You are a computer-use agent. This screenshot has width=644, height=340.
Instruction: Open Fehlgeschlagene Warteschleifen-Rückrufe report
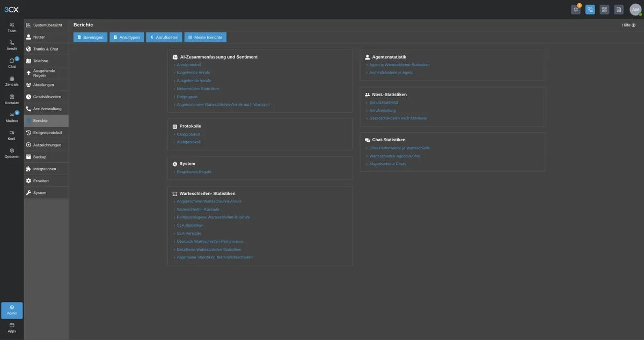tap(214, 217)
